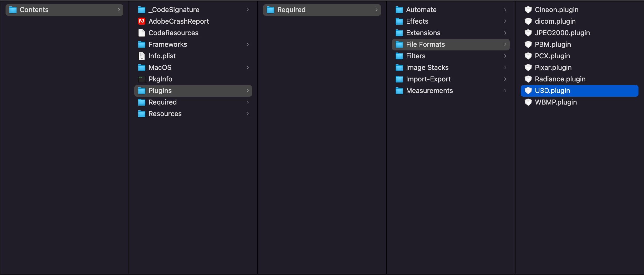
Task: Select the WBMP.plugin file name
Action: [556, 102]
